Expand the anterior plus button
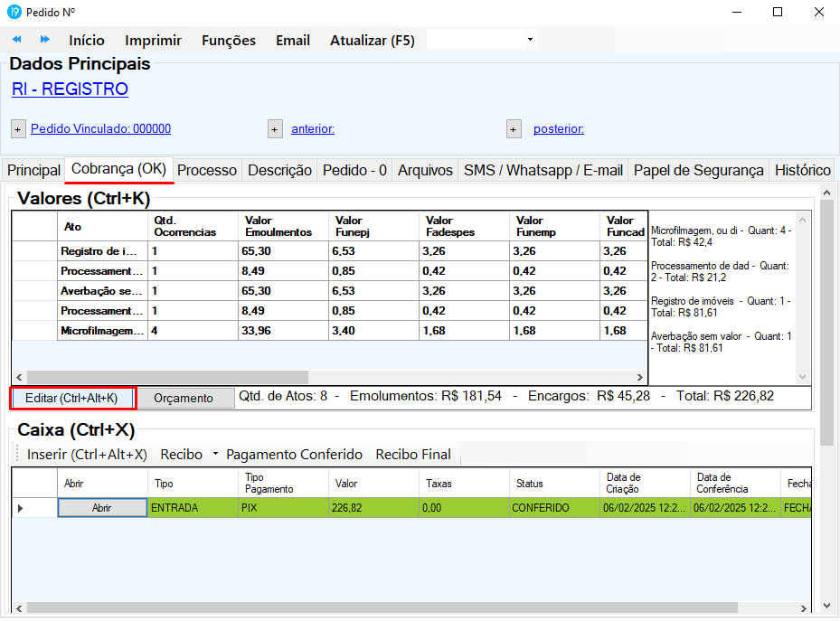The image size is (840, 621). pyautogui.click(x=275, y=129)
